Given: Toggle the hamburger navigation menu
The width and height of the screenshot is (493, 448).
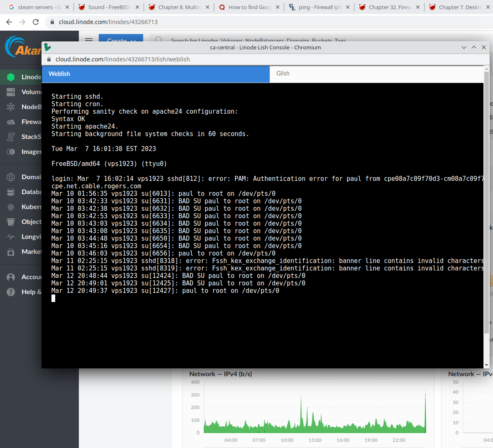Looking at the screenshot, I should (89, 40).
